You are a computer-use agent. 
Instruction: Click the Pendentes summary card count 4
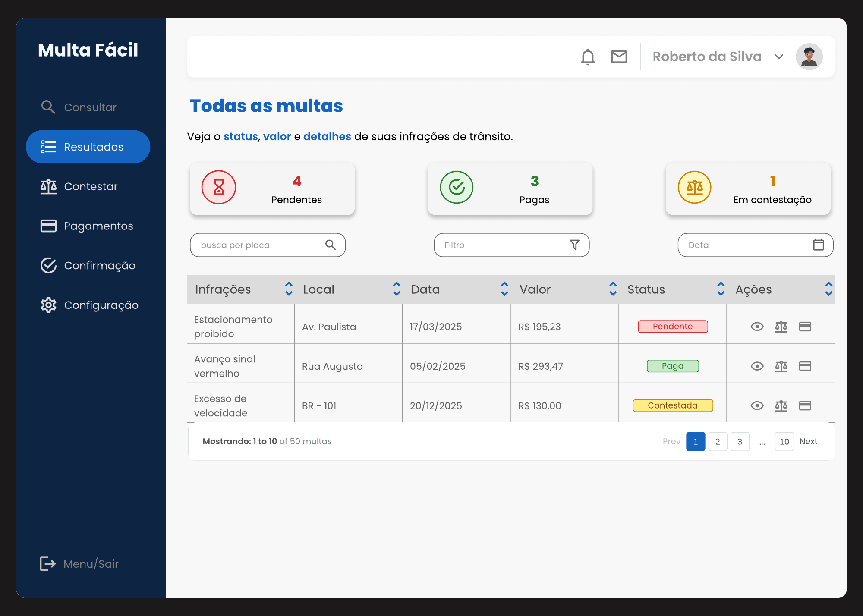297,181
